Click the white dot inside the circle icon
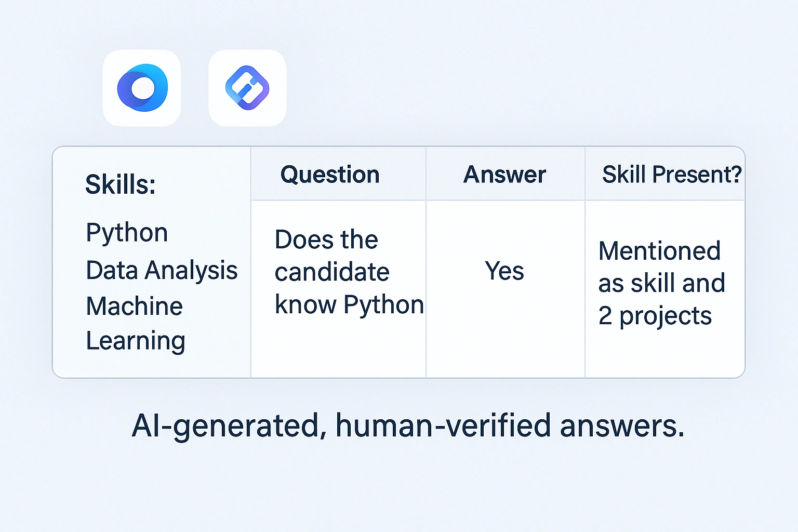The height and width of the screenshot is (532, 798). 142,88
